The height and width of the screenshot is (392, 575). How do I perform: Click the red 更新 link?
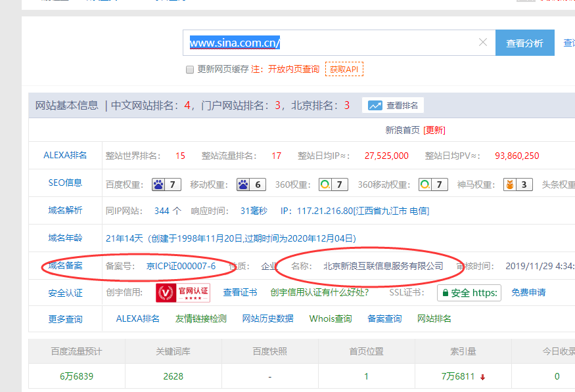pyautogui.click(x=434, y=130)
